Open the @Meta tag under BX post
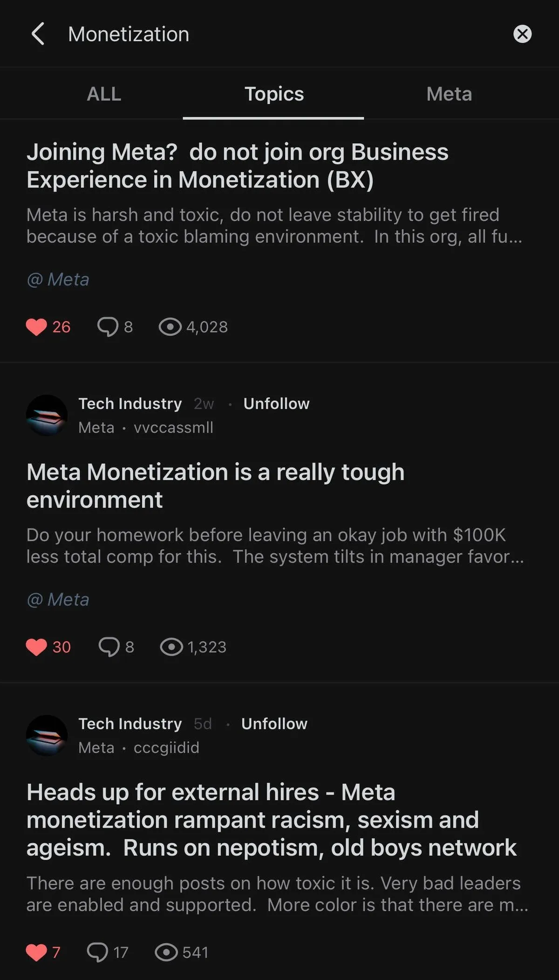The image size is (559, 980). [x=58, y=279]
